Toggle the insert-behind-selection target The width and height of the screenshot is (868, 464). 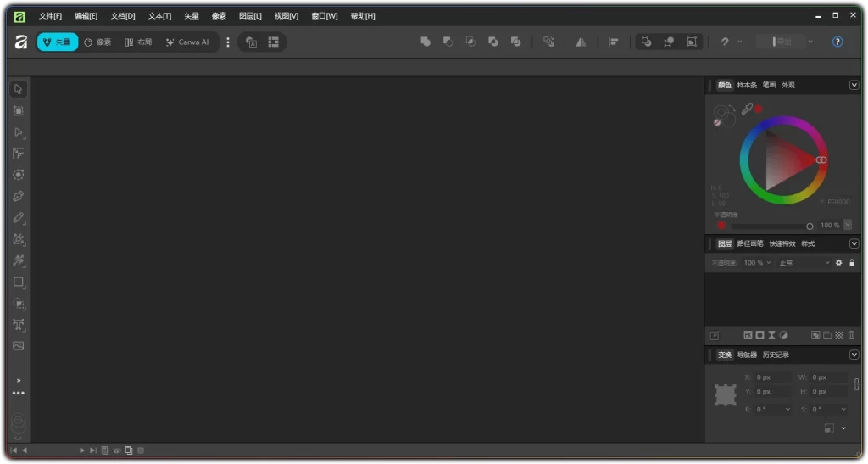click(x=646, y=42)
